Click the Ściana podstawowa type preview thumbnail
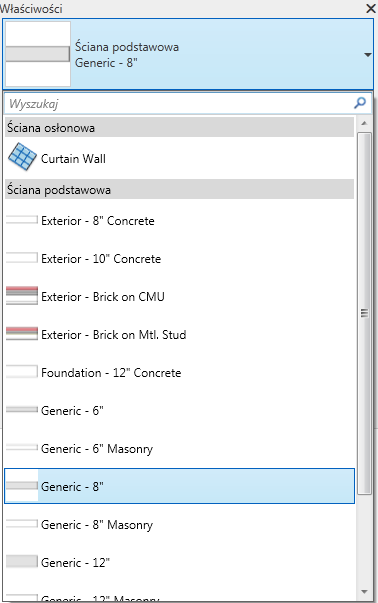This screenshot has height=603, width=378. pyautogui.click(x=38, y=54)
